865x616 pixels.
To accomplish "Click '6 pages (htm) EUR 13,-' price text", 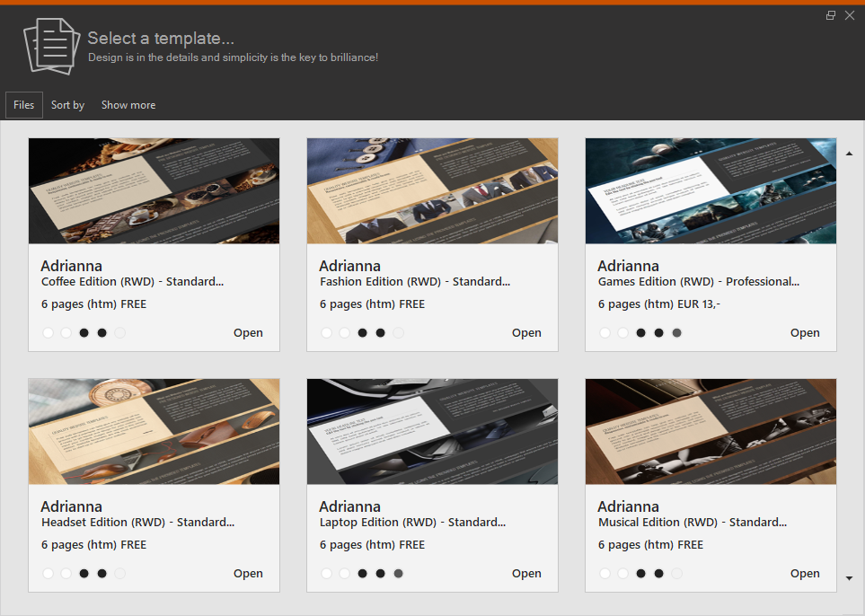I will click(659, 304).
